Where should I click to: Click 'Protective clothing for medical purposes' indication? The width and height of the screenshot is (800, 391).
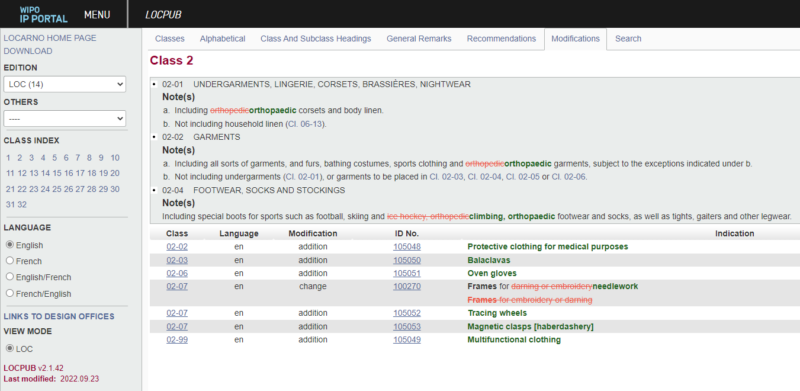click(x=547, y=247)
